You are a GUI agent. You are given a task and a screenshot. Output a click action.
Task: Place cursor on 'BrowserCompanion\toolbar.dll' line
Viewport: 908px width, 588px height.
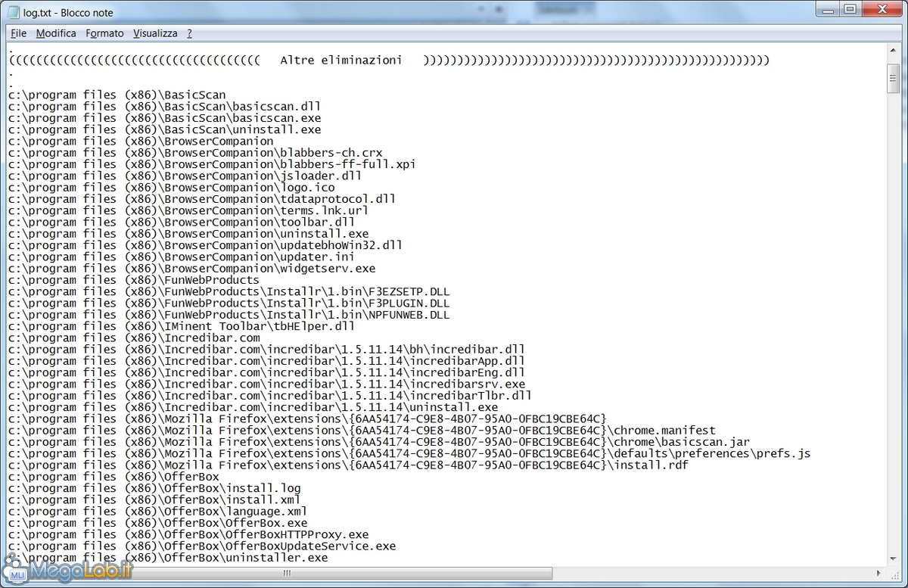click(x=182, y=222)
